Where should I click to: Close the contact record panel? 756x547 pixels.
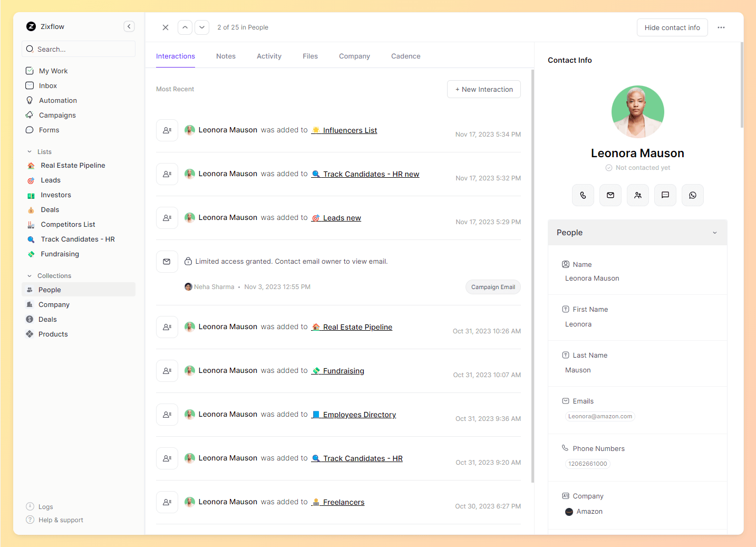click(x=166, y=27)
